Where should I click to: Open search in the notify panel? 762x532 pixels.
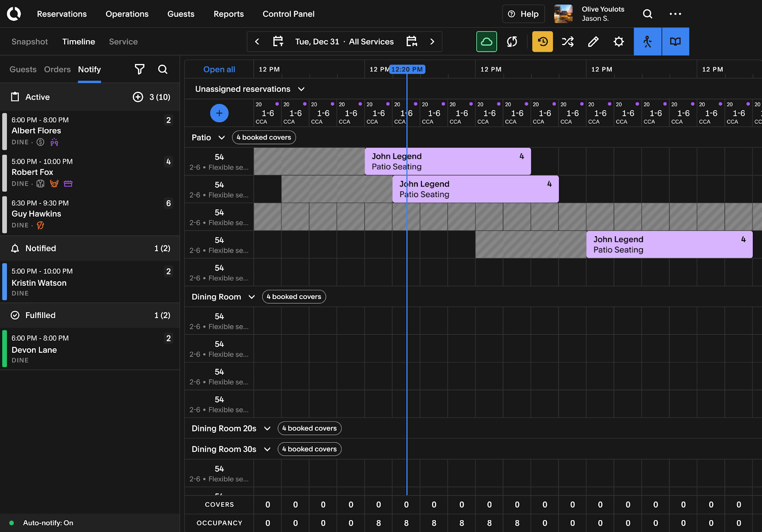(163, 70)
